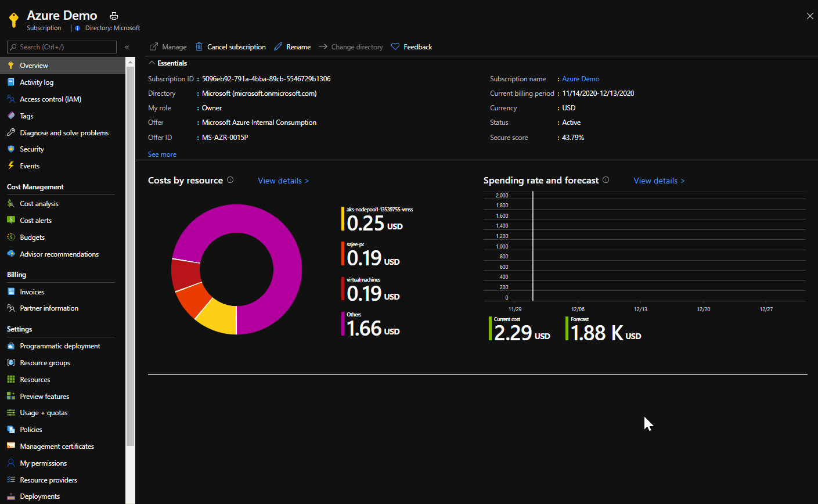
Task: Click the Diagnose and solve problems wrench icon
Action: [x=11, y=132]
